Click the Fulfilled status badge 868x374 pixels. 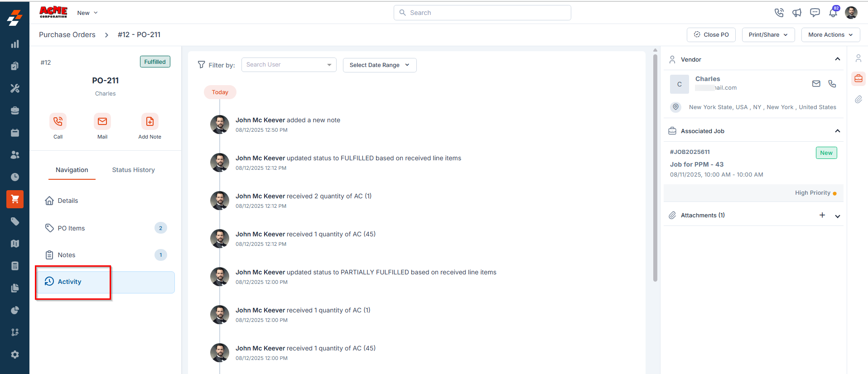155,62
